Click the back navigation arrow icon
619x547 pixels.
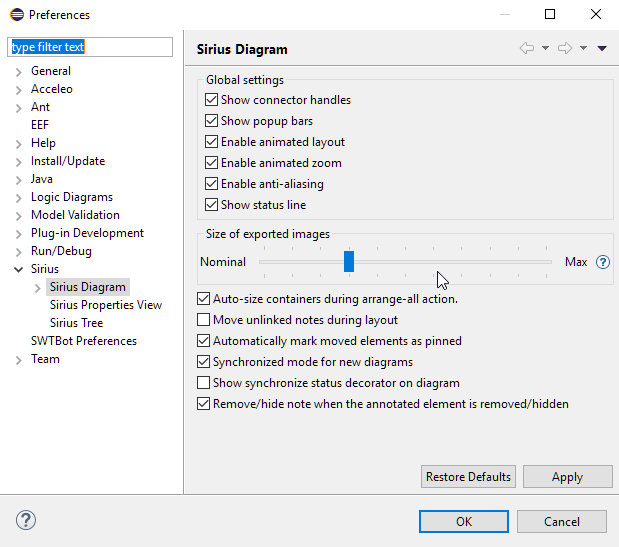point(526,48)
